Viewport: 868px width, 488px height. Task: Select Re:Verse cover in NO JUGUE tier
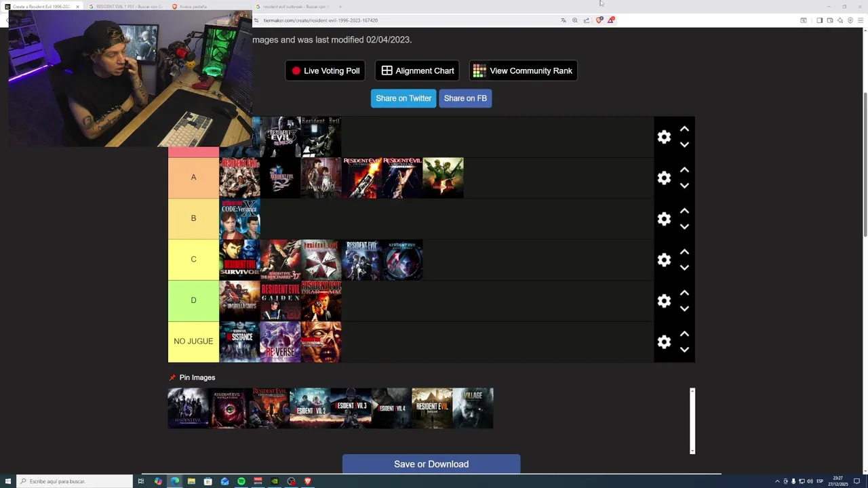pos(280,342)
